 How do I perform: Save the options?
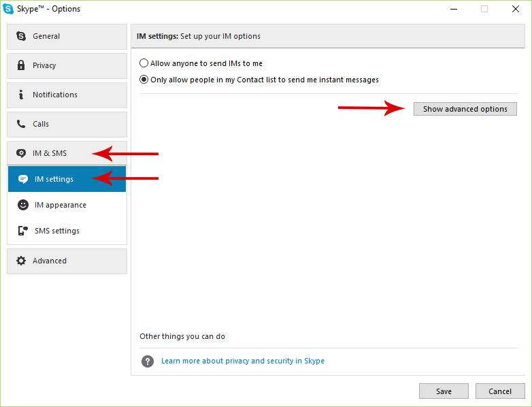coord(444,391)
